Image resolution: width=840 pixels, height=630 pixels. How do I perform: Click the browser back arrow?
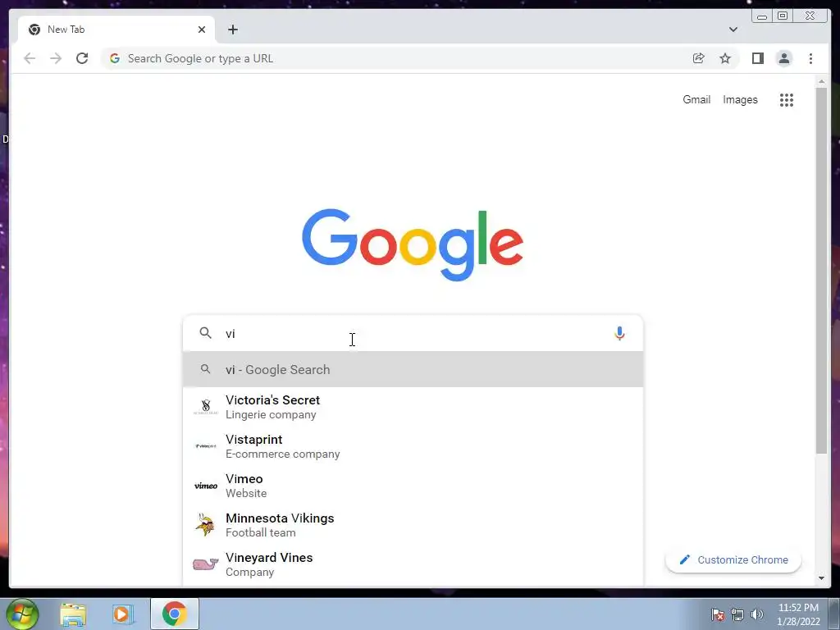(30, 58)
